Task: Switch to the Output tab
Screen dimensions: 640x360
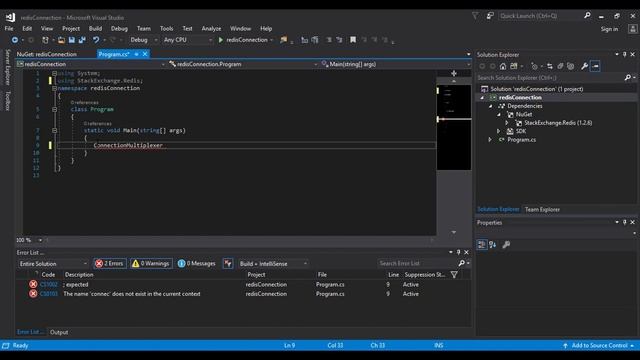Action: [x=59, y=332]
